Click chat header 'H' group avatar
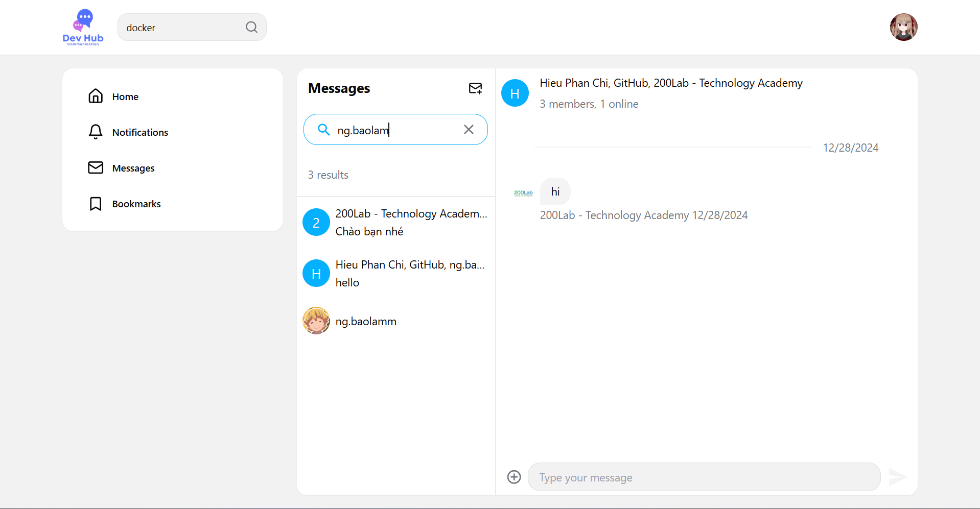Screen dimensions: 980x509 (x=515, y=93)
